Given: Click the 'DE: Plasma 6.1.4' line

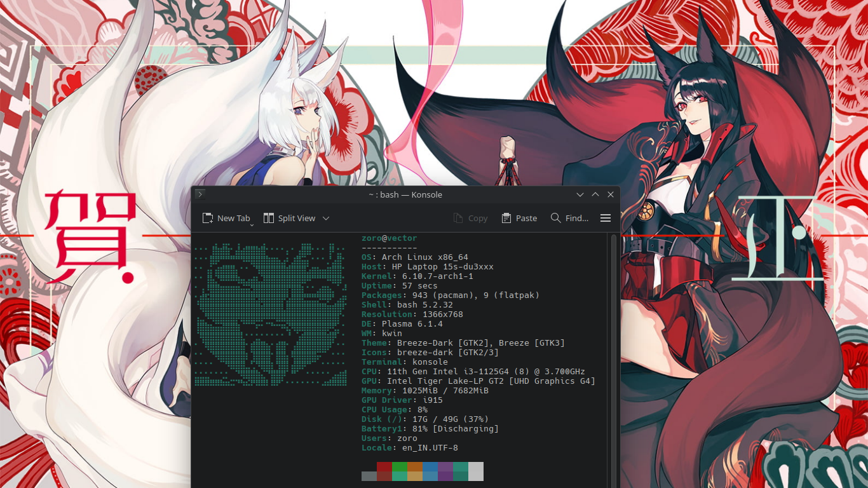Looking at the screenshot, I should coord(402,324).
